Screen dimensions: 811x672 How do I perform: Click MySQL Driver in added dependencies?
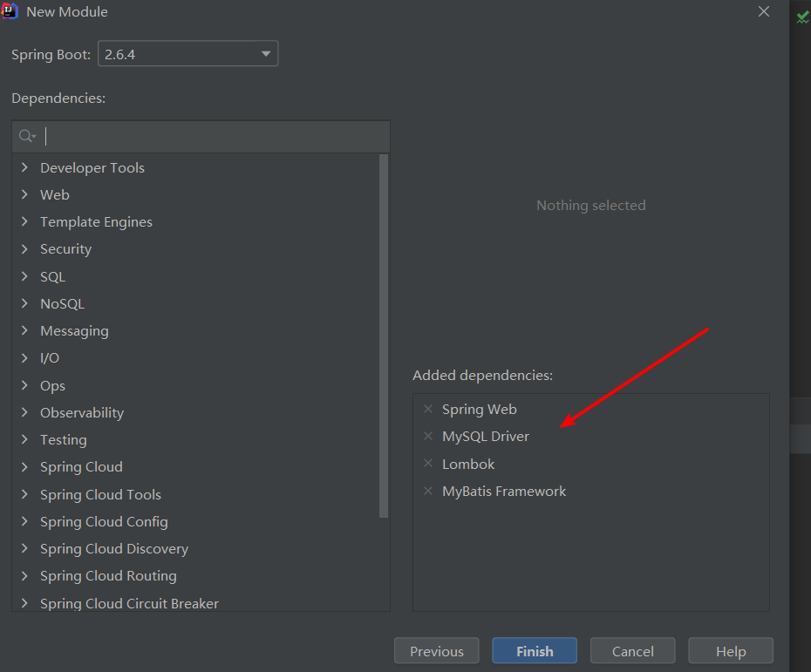[486, 437]
